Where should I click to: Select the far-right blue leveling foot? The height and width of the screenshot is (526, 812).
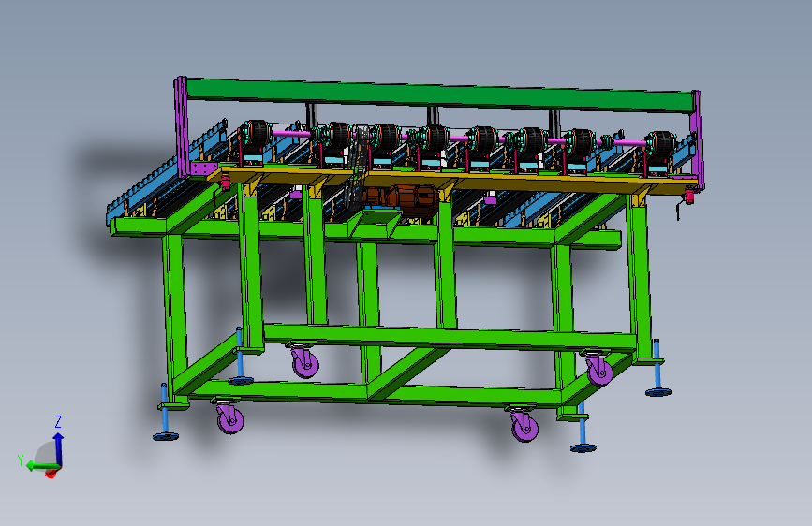(x=657, y=369)
